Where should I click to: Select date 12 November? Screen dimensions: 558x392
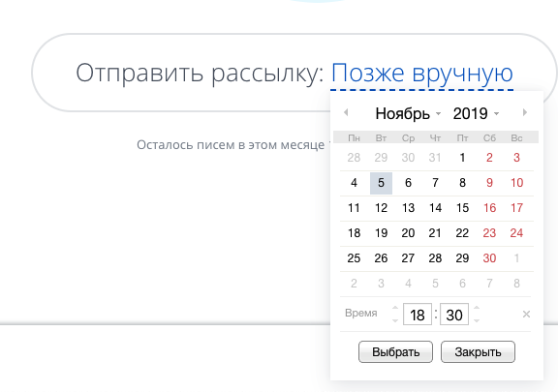click(381, 208)
